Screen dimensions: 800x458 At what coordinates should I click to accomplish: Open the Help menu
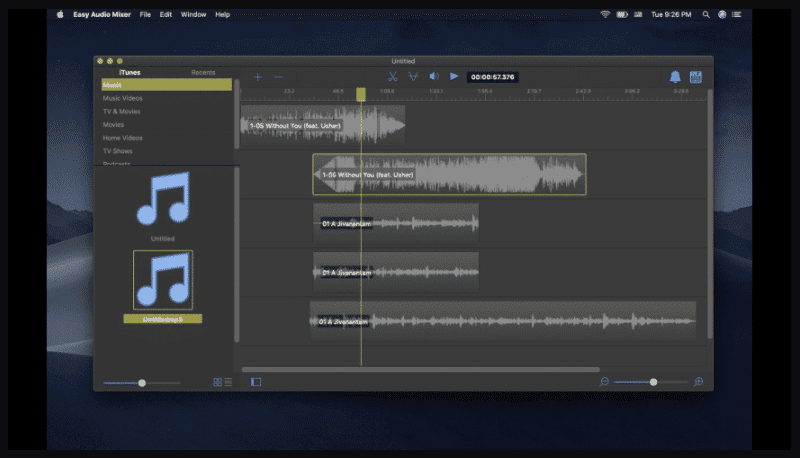click(x=222, y=14)
